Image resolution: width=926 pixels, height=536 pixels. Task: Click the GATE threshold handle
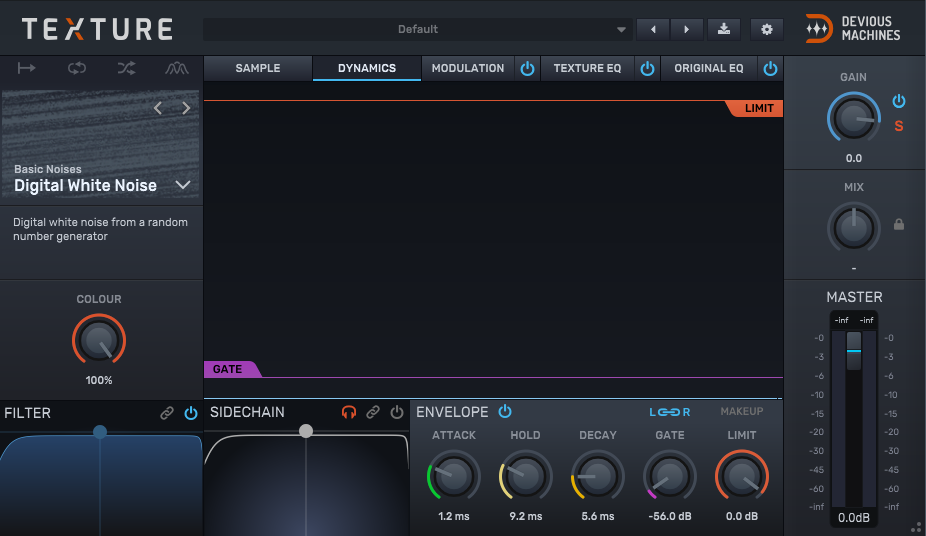[x=232, y=369]
